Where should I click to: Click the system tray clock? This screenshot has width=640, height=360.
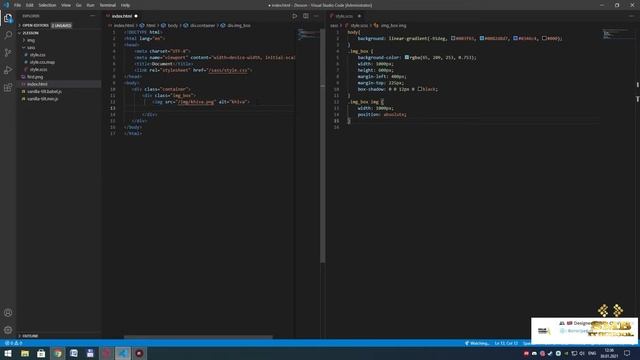click(609, 353)
